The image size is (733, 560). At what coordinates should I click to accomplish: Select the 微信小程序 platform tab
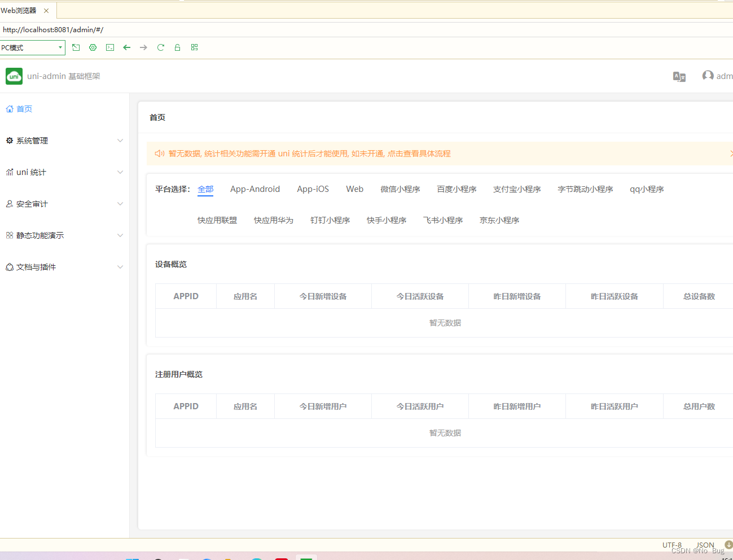click(400, 189)
